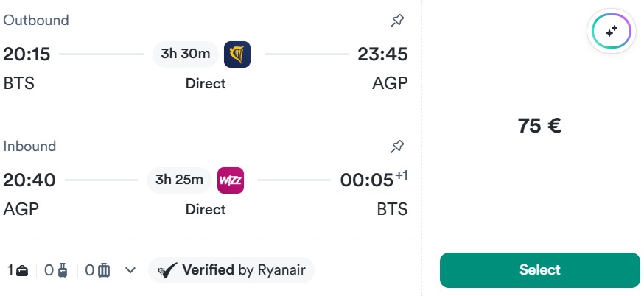Click the 3h 25m inbound duration pill
Screen dimensions: 644x296
click(181, 180)
